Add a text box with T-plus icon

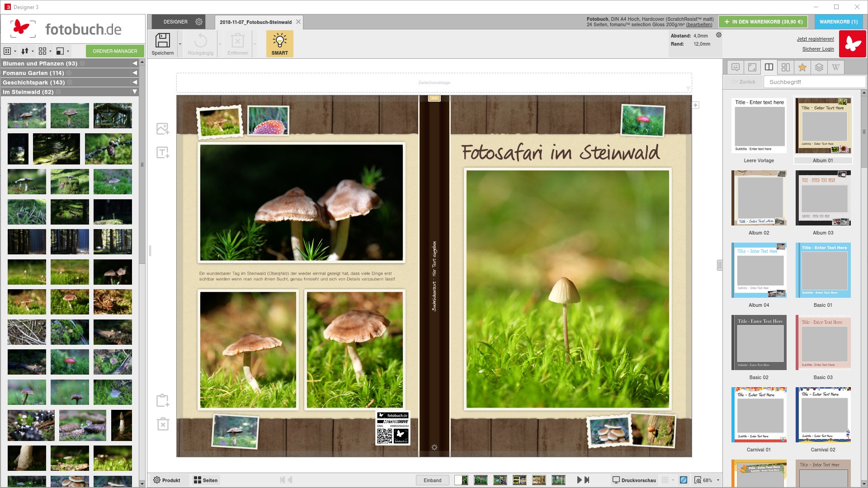tap(163, 152)
